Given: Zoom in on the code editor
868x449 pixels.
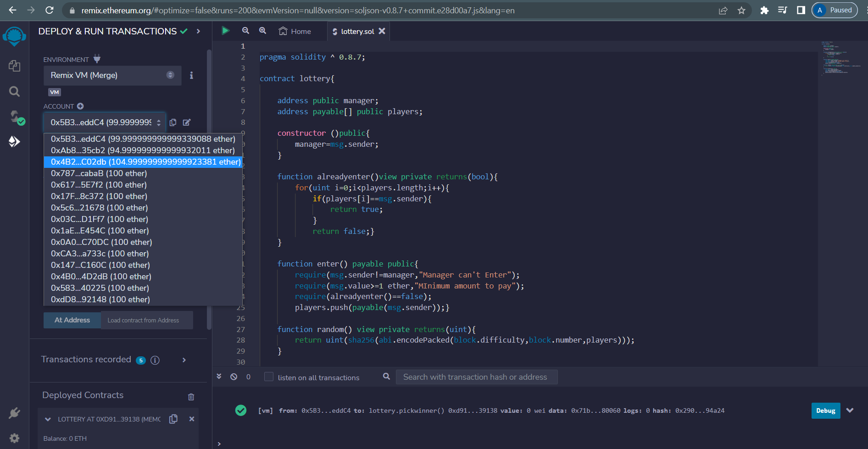Looking at the screenshot, I should click(262, 30).
